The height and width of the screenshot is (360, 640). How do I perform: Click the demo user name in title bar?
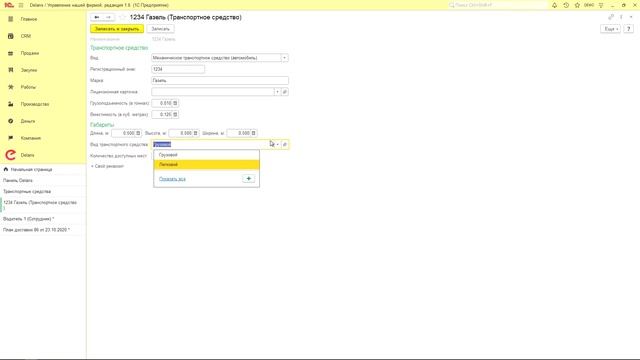pyautogui.click(x=589, y=5)
